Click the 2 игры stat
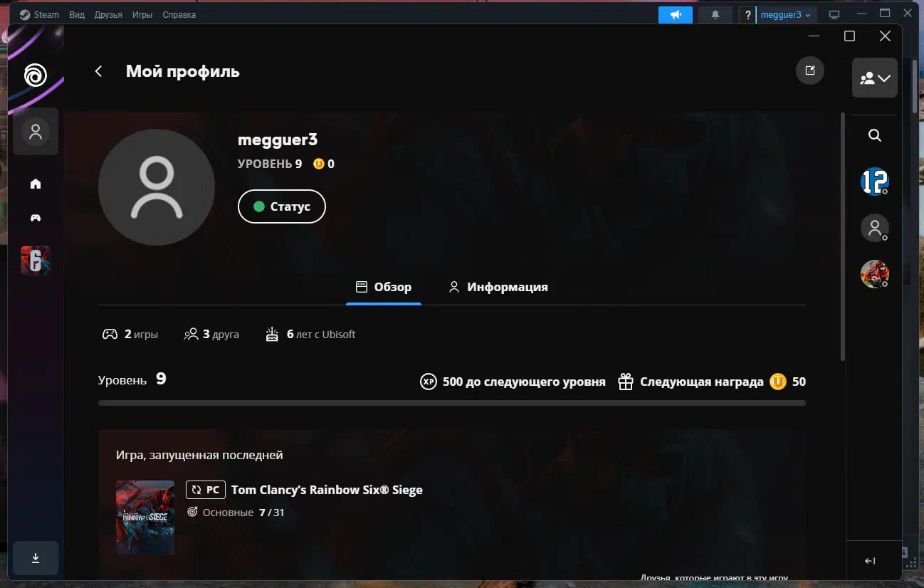 130,334
